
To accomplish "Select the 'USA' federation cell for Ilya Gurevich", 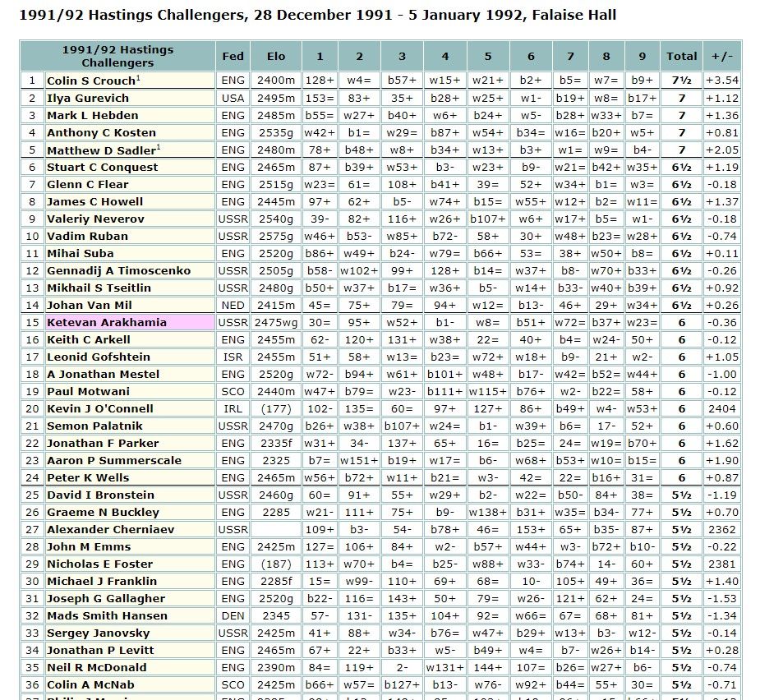I will tap(233, 98).
